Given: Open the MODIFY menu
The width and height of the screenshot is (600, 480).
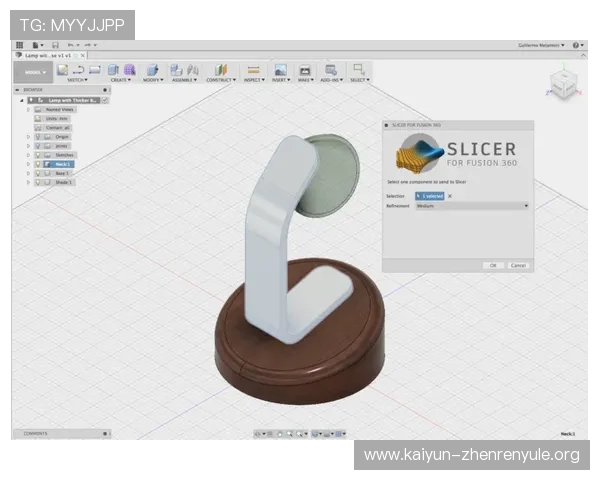Looking at the screenshot, I should 153,80.
